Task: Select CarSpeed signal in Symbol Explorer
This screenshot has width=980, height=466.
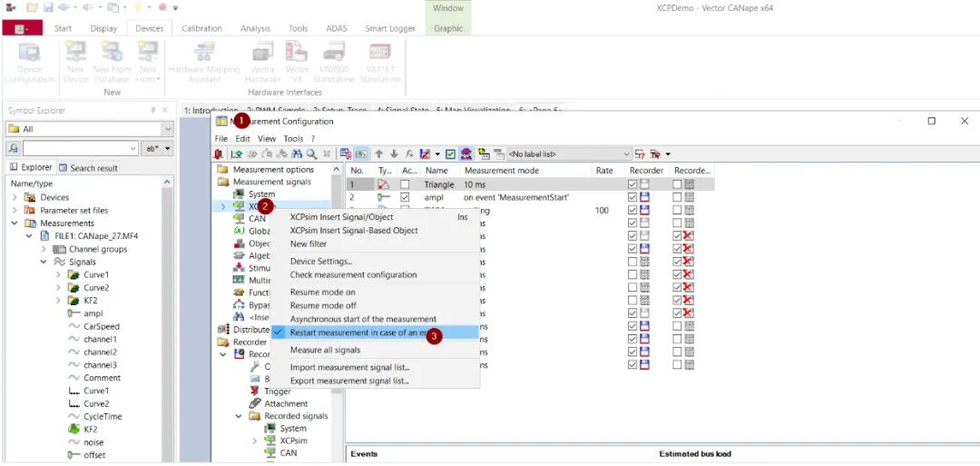Action: point(102,326)
